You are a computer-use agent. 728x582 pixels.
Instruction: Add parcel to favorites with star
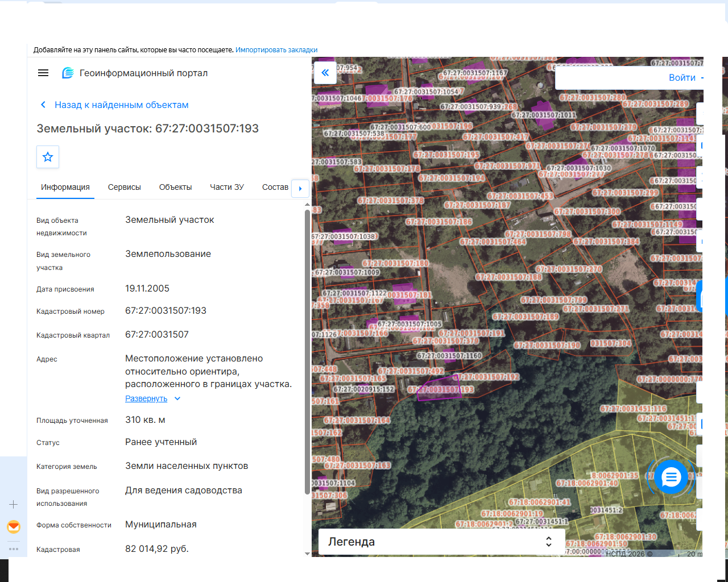pyautogui.click(x=48, y=157)
